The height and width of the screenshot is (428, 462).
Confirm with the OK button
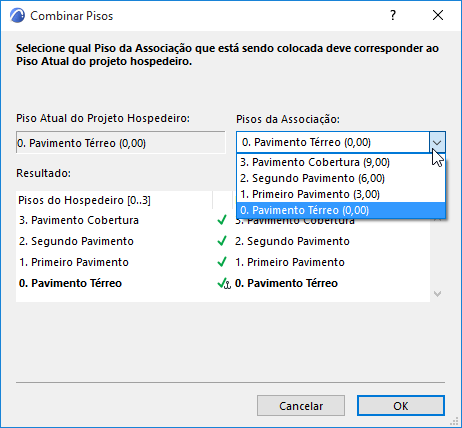[401, 406]
